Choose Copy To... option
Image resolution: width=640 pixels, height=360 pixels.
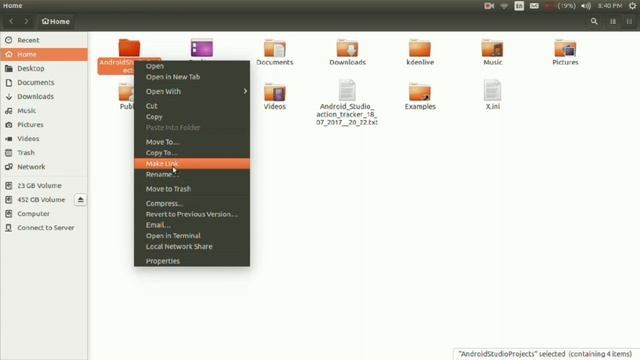pyautogui.click(x=192, y=153)
